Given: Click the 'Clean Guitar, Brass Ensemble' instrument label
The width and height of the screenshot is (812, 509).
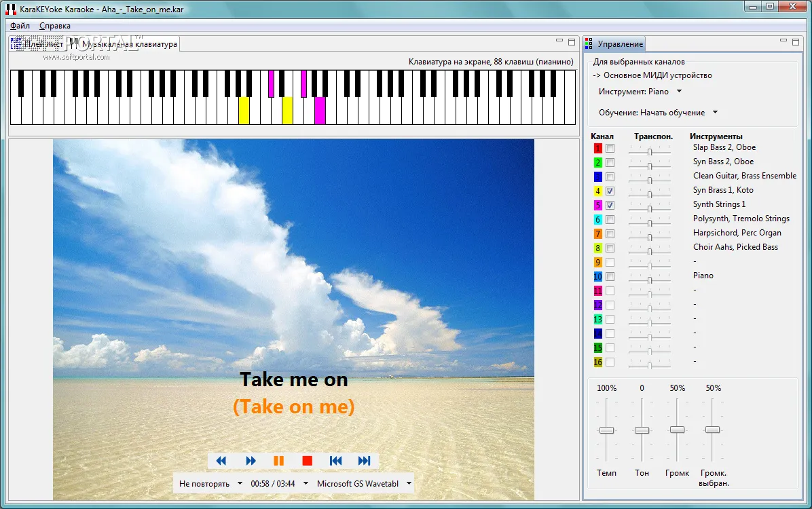Looking at the screenshot, I should [745, 176].
